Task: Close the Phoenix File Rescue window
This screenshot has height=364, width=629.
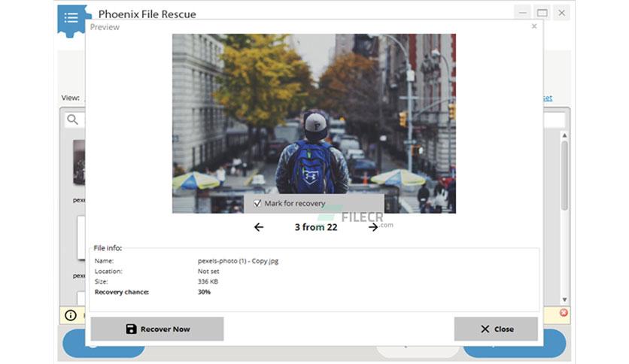Action: 561,13
